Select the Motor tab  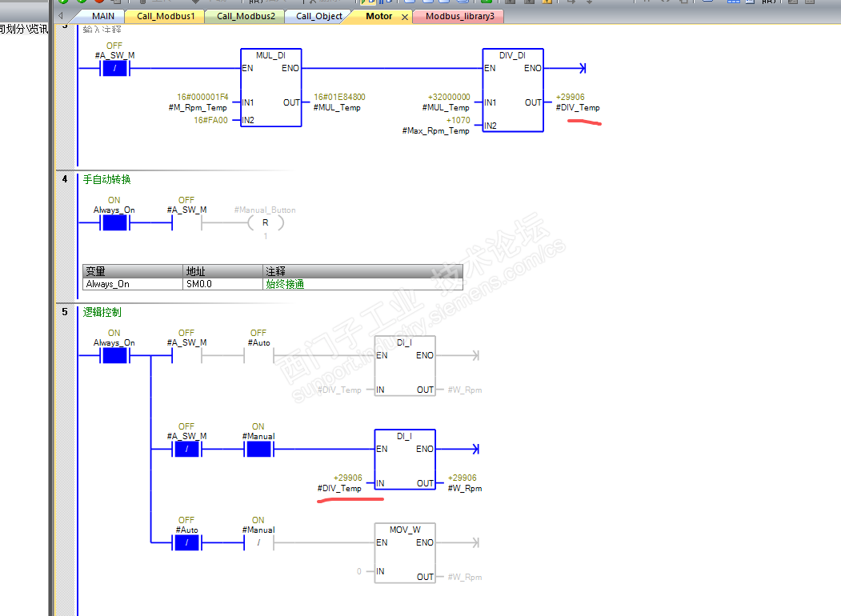(x=378, y=17)
